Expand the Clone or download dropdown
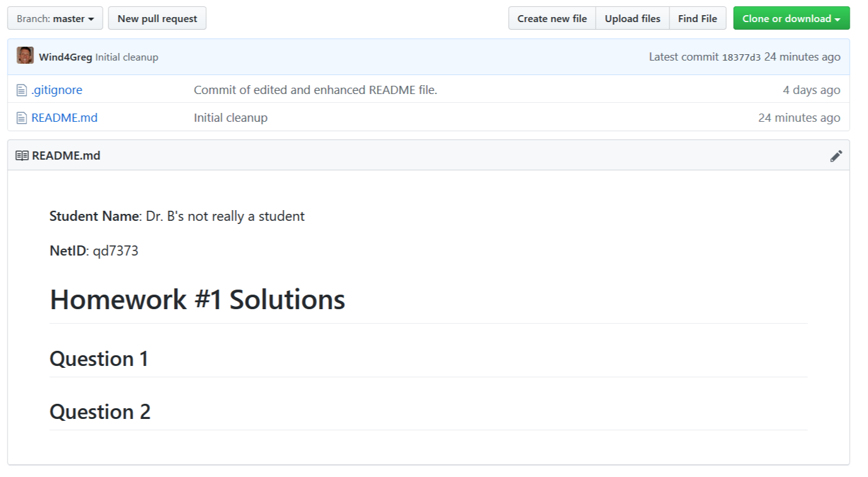868x477 pixels. pyautogui.click(x=791, y=18)
